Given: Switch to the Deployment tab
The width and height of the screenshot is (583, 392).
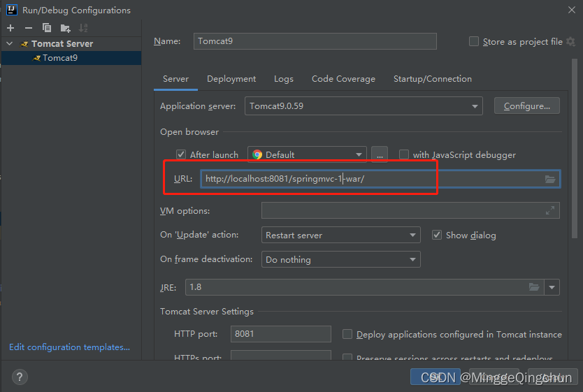Looking at the screenshot, I should (x=231, y=79).
